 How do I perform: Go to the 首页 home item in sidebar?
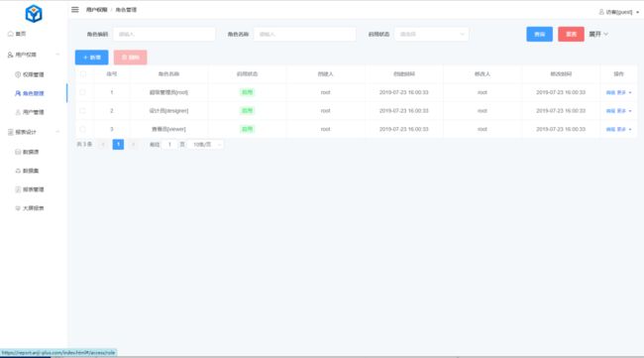(x=17, y=34)
